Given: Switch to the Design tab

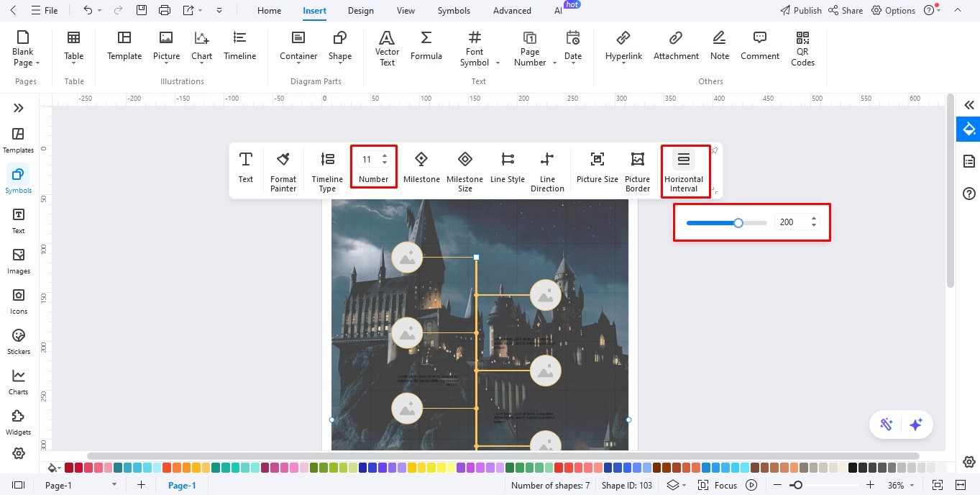Looking at the screenshot, I should click(x=360, y=11).
